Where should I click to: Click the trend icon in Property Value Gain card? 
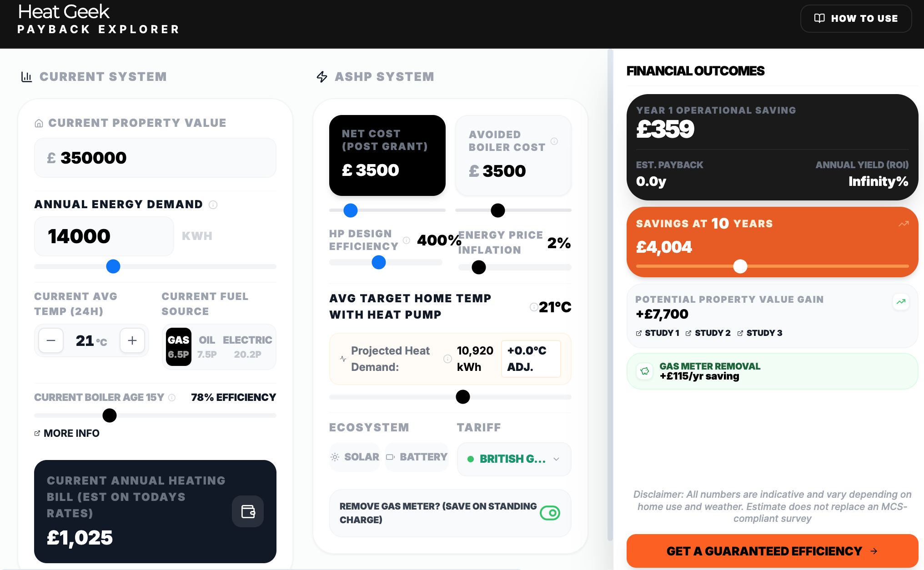901,302
